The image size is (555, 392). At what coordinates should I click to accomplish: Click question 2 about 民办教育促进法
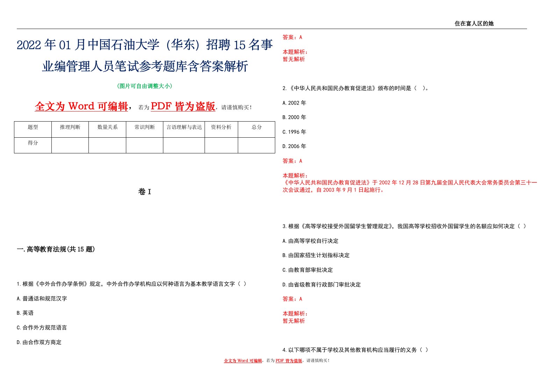[356, 88]
